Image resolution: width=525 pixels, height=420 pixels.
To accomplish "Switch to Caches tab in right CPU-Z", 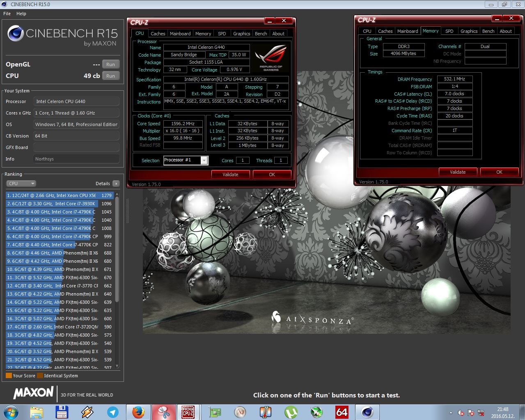I will pyautogui.click(x=385, y=31).
